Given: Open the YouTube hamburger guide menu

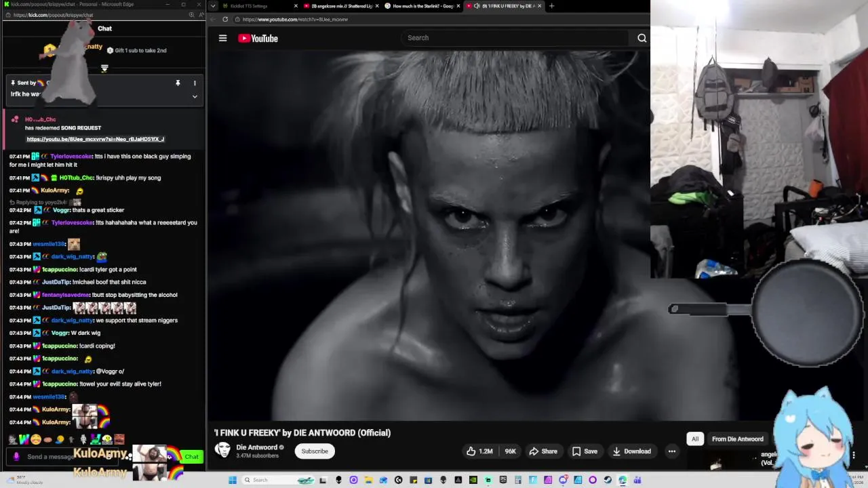Looking at the screenshot, I should [x=222, y=38].
